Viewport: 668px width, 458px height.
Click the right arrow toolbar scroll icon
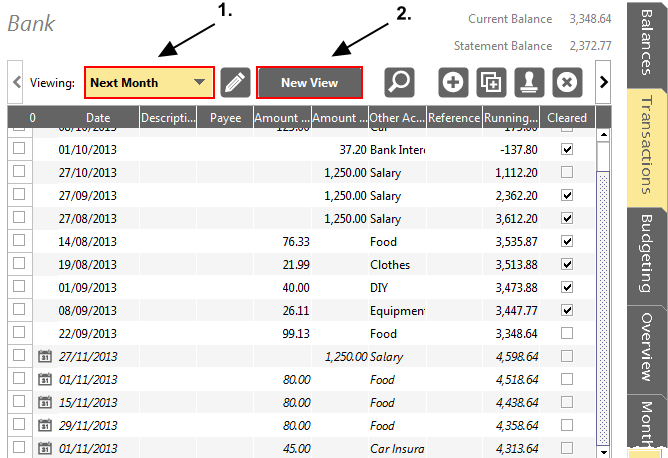pos(603,82)
